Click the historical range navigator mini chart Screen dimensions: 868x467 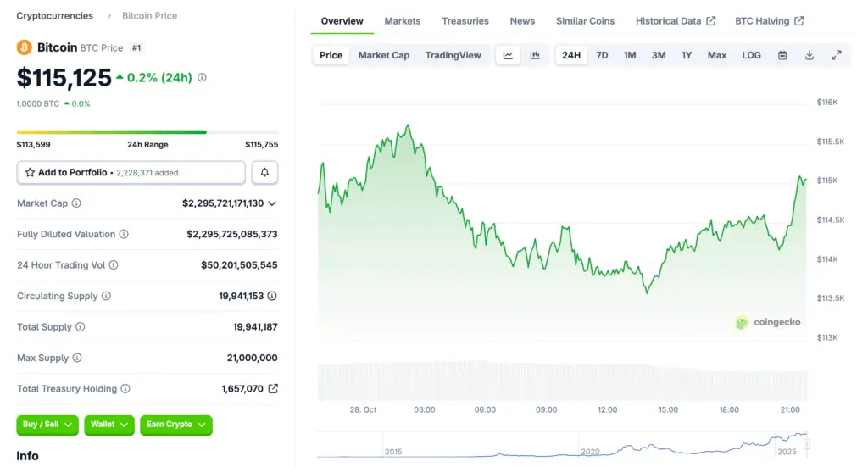[563, 444]
